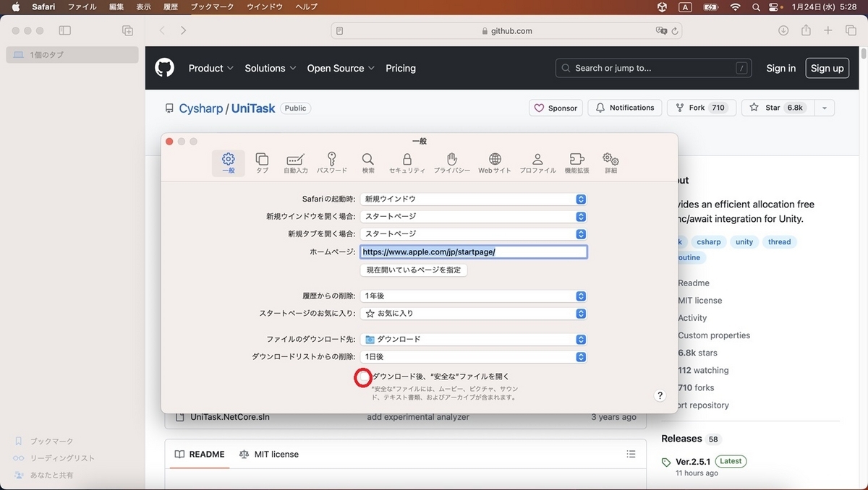
Task: Expand the Open Source menu
Action: click(x=341, y=68)
